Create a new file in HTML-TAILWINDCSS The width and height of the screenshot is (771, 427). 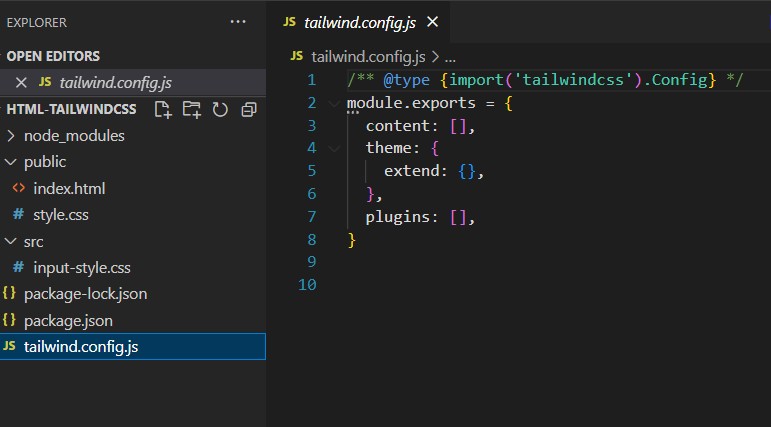(x=163, y=109)
